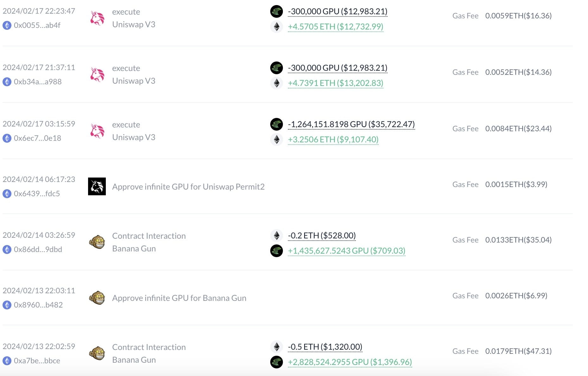Image resolution: width=588 pixels, height=376 pixels.
Task: Select the GPU token icon beside -300,000 GPU
Action: (277, 11)
